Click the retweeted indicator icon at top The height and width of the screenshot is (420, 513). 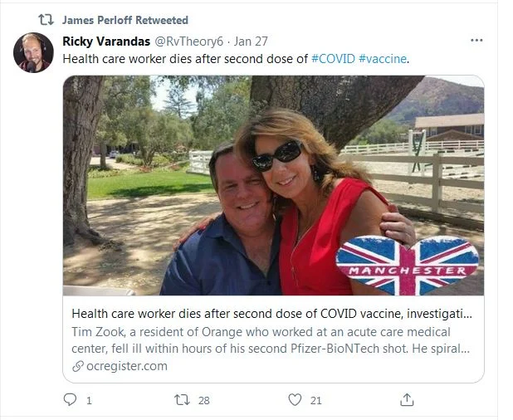click(46, 20)
